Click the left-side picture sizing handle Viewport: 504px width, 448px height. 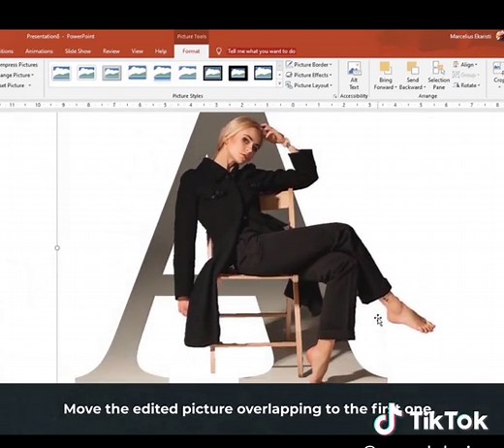[57, 248]
